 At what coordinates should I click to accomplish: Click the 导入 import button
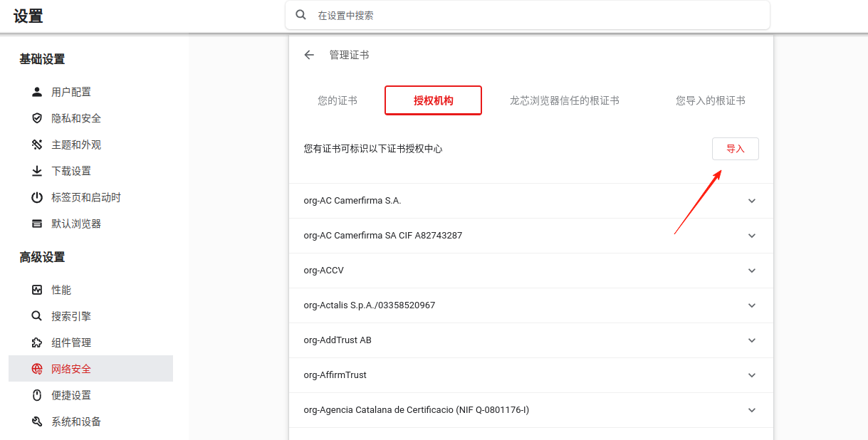pyautogui.click(x=736, y=149)
